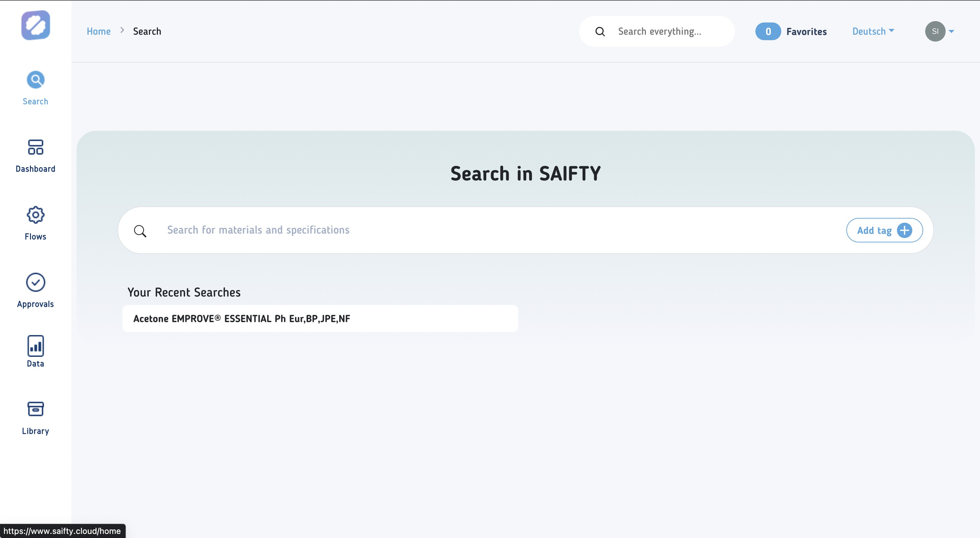The width and height of the screenshot is (980, 538).
Task: Click the Add tag button
Action: (884, 231)
